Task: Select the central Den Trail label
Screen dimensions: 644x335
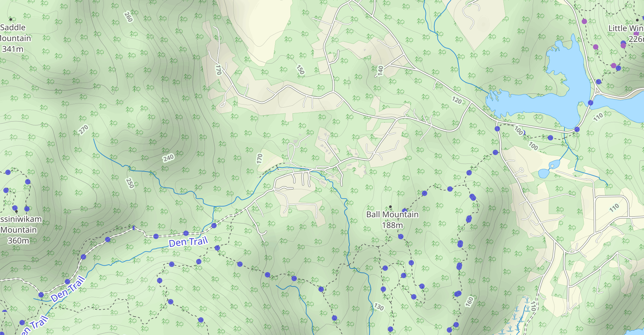Action: coord(188,242)
